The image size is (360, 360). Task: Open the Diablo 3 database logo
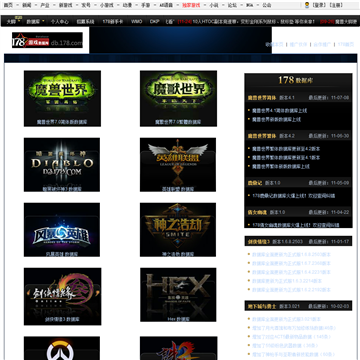[62, 165]
